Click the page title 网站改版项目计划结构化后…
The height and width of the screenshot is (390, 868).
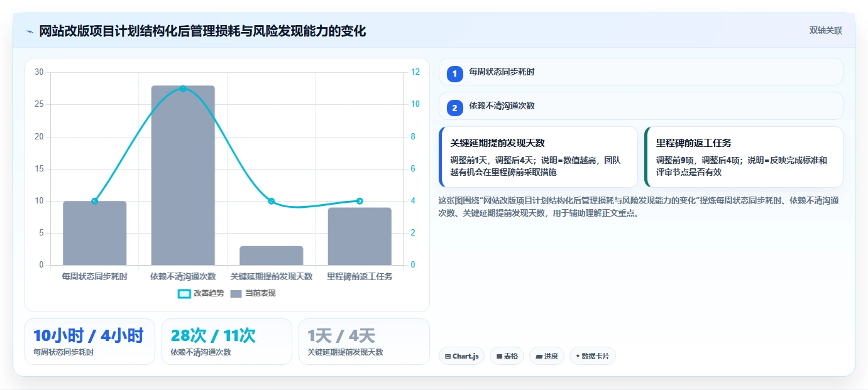pos(202,31)
